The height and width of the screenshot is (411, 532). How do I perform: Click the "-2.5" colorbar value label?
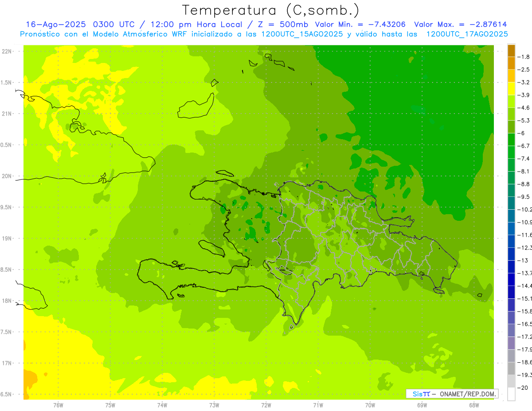click(523, 70)
